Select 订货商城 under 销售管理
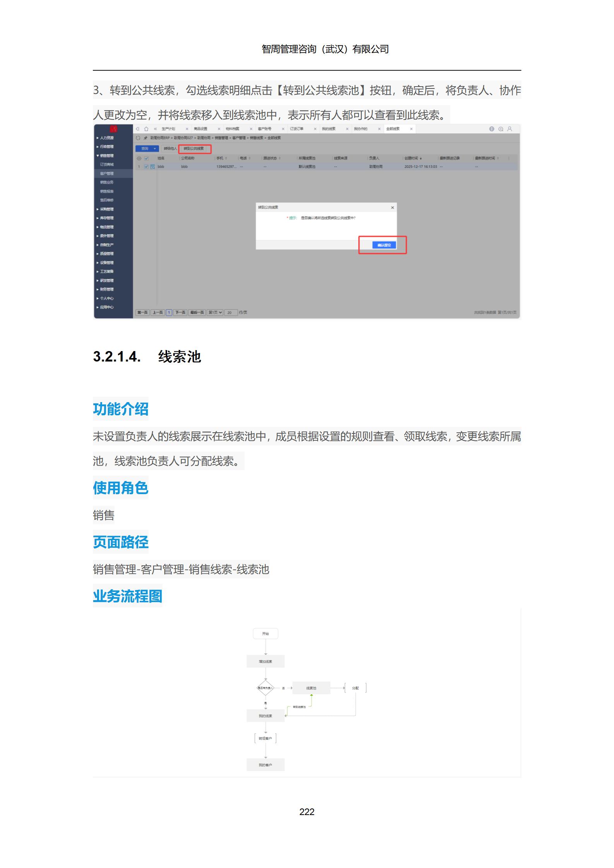The image size is (614, 868). [107, 165]
